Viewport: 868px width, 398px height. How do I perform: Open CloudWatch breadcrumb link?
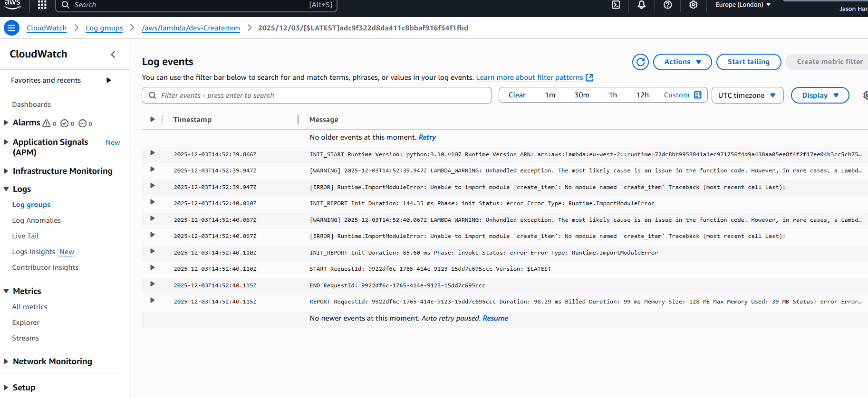click(47, 28)
